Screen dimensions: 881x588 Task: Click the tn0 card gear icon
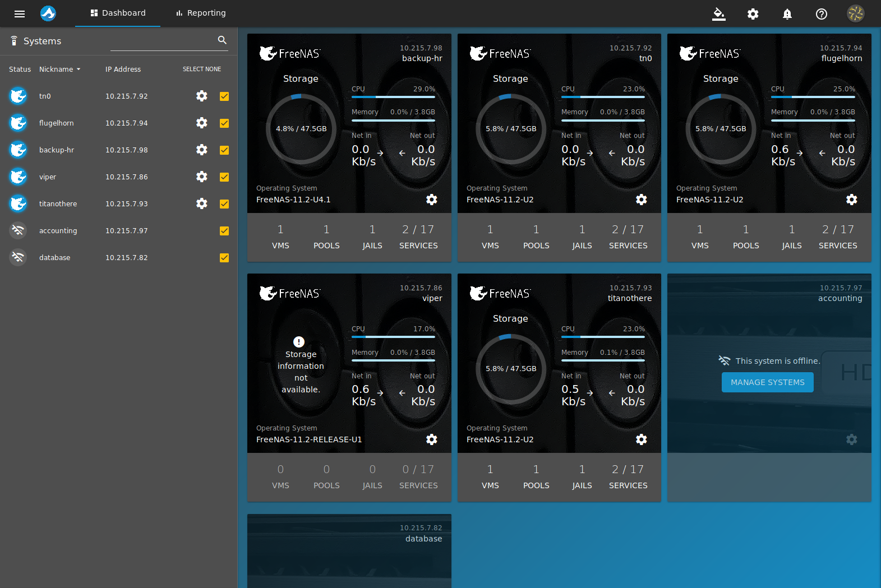tap(642, 200)
